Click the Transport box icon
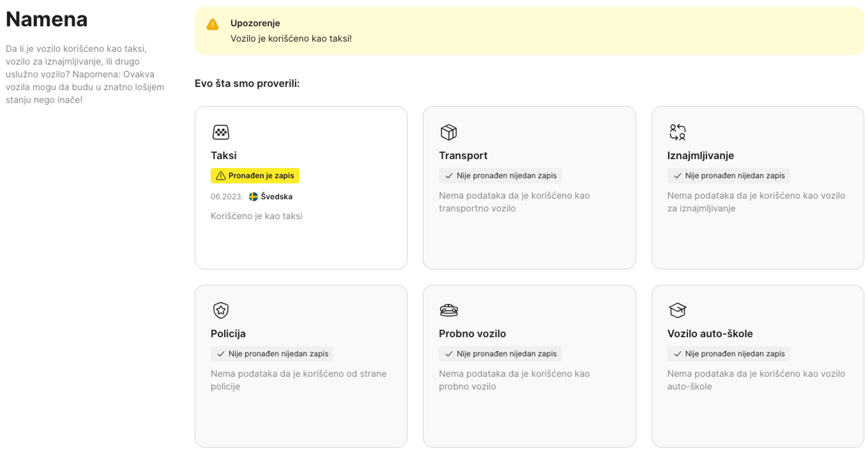This screenshot has width=868, height=452. [x=448, y=132]
